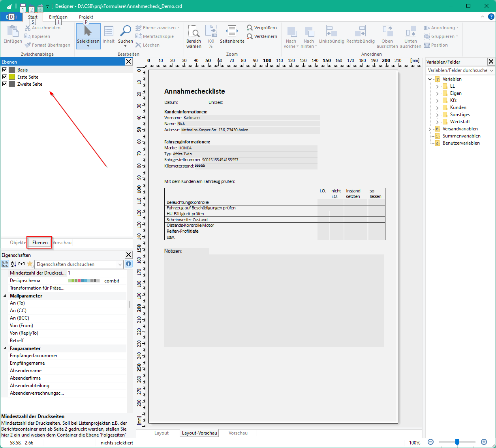496x448 pixels.
Task: Expand the Versandvariablen node
Action: pyautogui.click(x=430, y=129)
